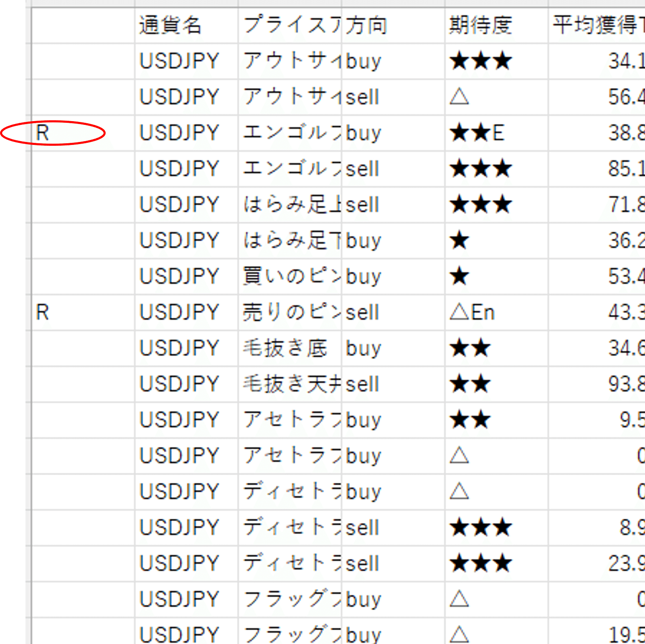This screenshot has height=644, width=645.
Task: Select USDJPY cell in the 毛抜き底 row
Action: [186, 348]
